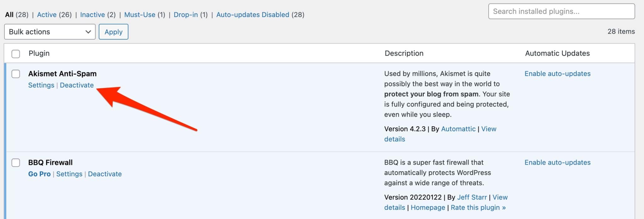Click the 28 items count
644x219 pixels.
point(621,31)
